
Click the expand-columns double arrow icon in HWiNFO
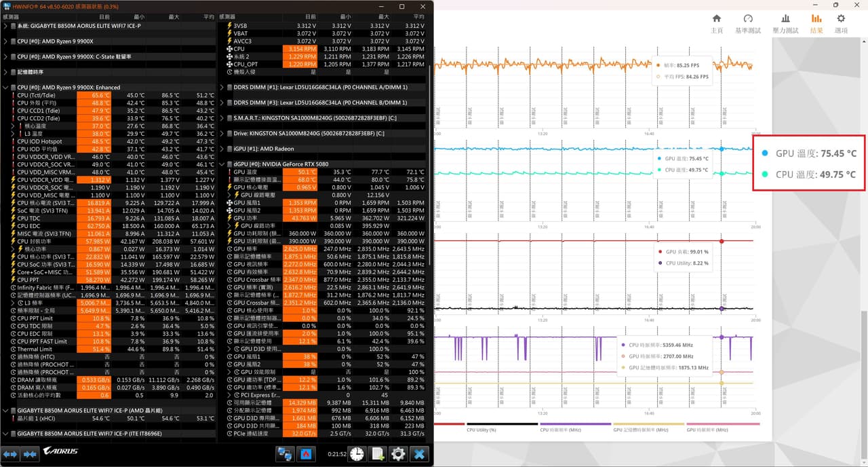tap(10, 454)
